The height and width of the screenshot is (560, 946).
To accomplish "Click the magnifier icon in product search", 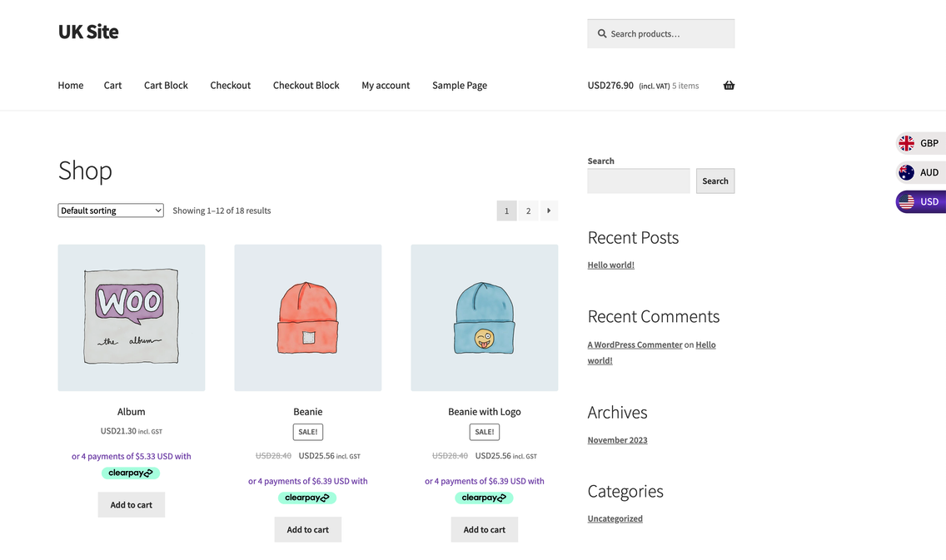I will (602, 34).
